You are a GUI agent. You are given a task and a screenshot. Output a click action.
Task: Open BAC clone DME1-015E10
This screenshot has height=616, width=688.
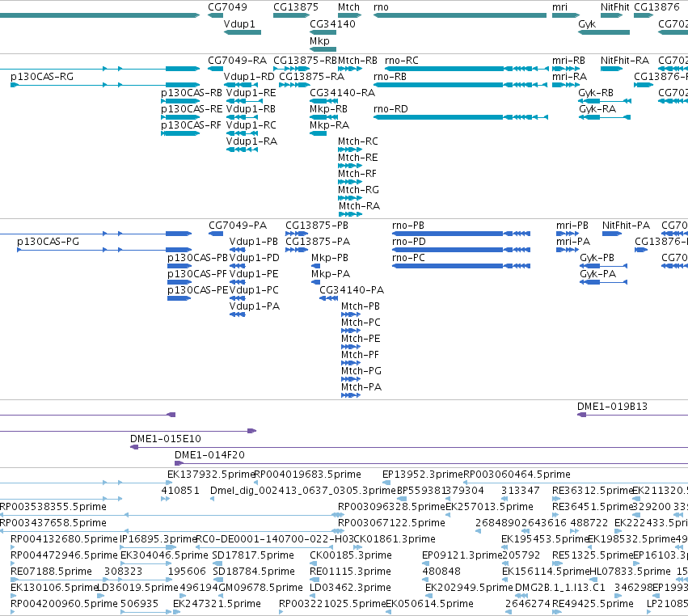click(x=166, y=439)
